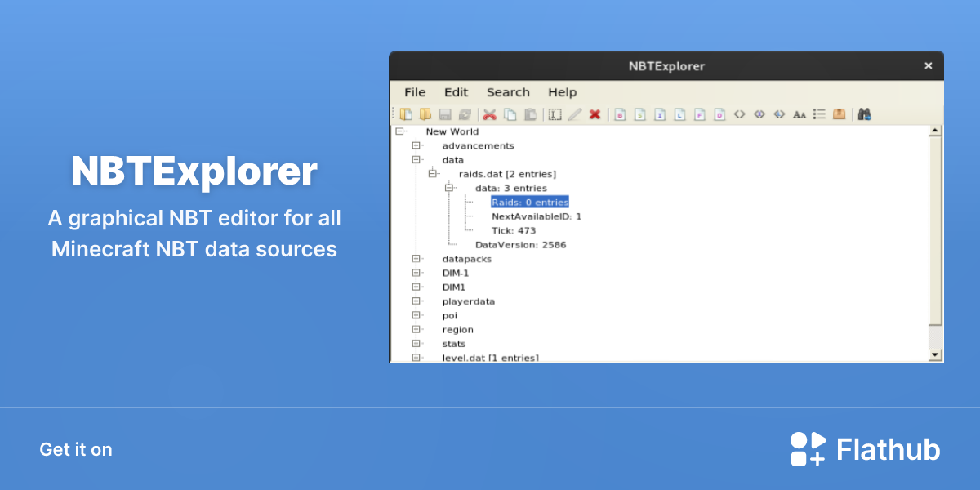Select the 'NextAvailableID: 1' row
This screenshot has width=980, height=490.
click(x=537, y=216)
